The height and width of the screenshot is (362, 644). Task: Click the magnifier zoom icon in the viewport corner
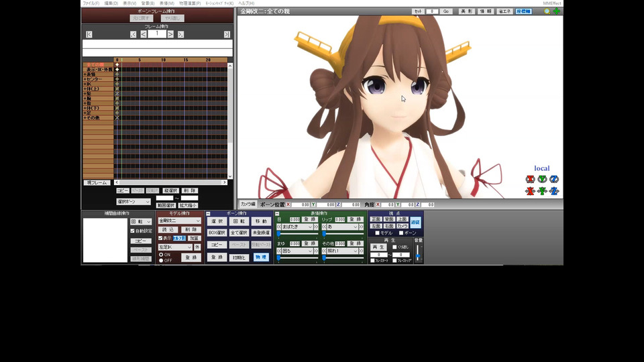point(547,11)
